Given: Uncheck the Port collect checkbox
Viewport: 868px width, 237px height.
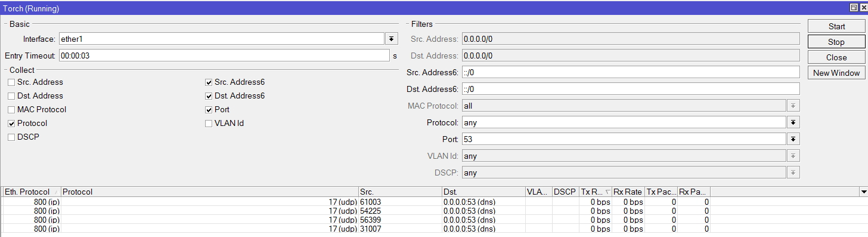Looking at the screenshot, I should tap(209, 110).
